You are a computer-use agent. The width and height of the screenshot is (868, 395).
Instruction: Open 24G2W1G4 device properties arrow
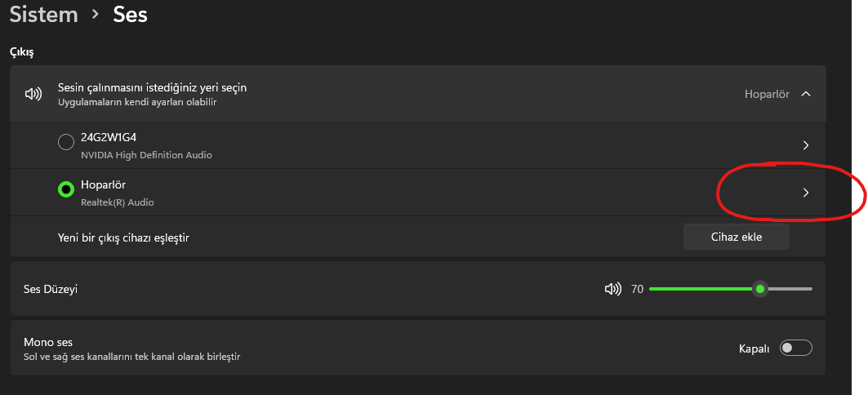pyautogui.click(x=805, y=145)
